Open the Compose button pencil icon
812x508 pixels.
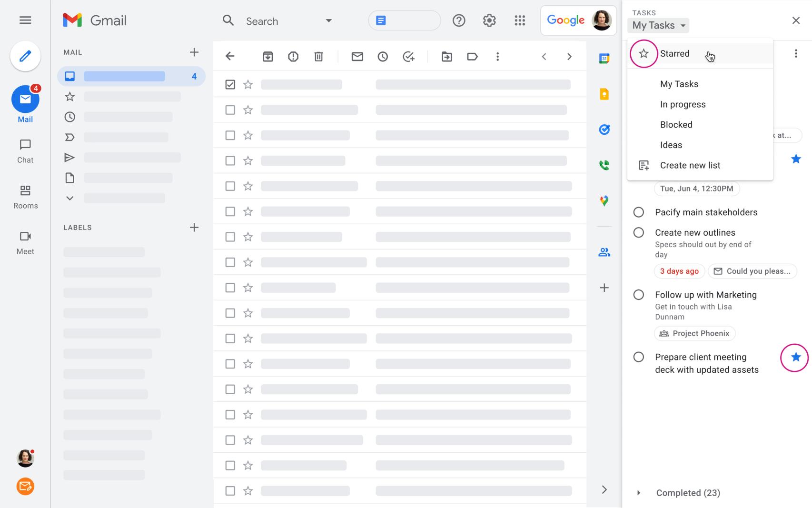pos(25,56)
